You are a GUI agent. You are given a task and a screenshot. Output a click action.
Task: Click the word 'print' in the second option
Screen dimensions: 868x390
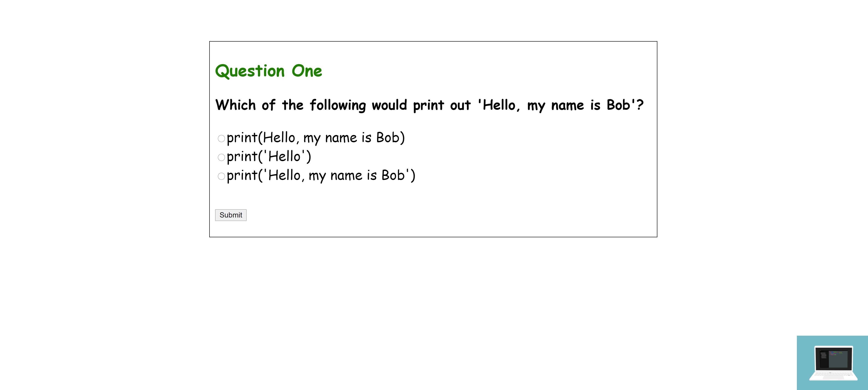pos(242,157)
